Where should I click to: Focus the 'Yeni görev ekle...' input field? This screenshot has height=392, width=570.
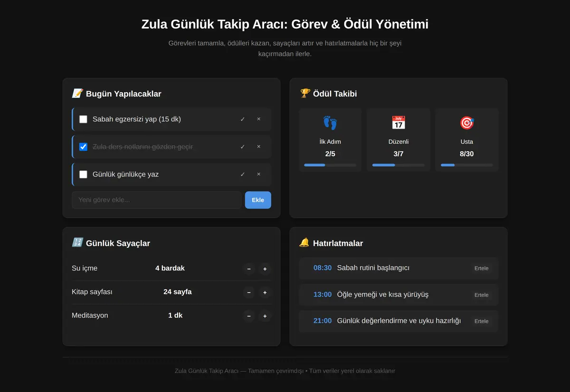point(157,200)
